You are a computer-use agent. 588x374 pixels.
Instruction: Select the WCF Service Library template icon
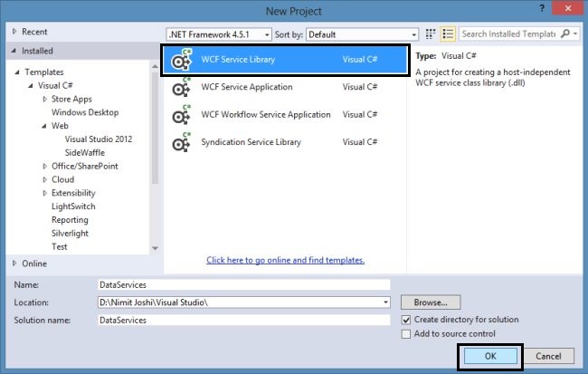tap(182, 60)
